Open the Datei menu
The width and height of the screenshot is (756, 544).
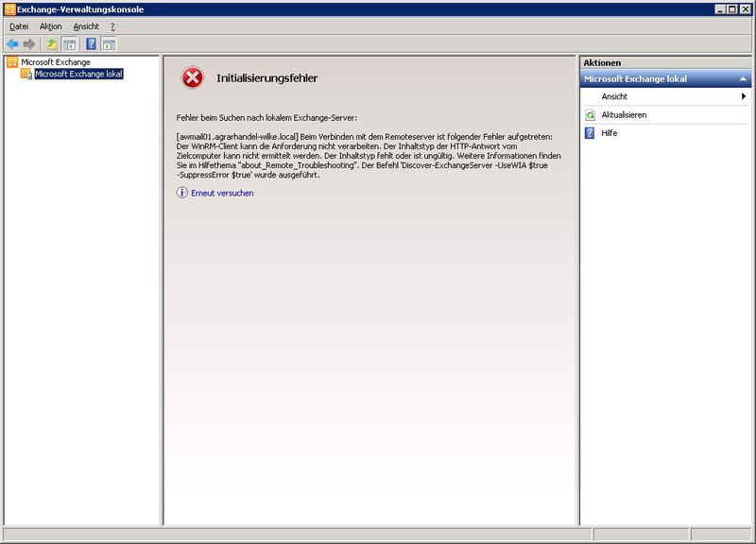tap(19, 26)
